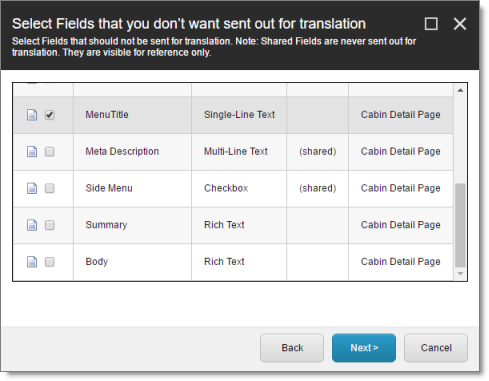The image size is (489, 381).
Task: Click the document icon beside Meta Description
Action: click(x=32, y=152)
